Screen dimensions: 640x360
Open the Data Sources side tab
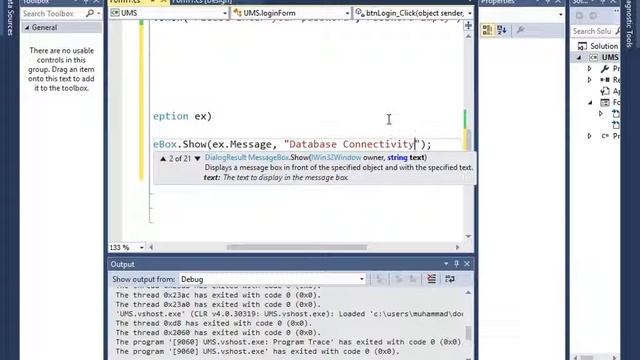[10, 18]
